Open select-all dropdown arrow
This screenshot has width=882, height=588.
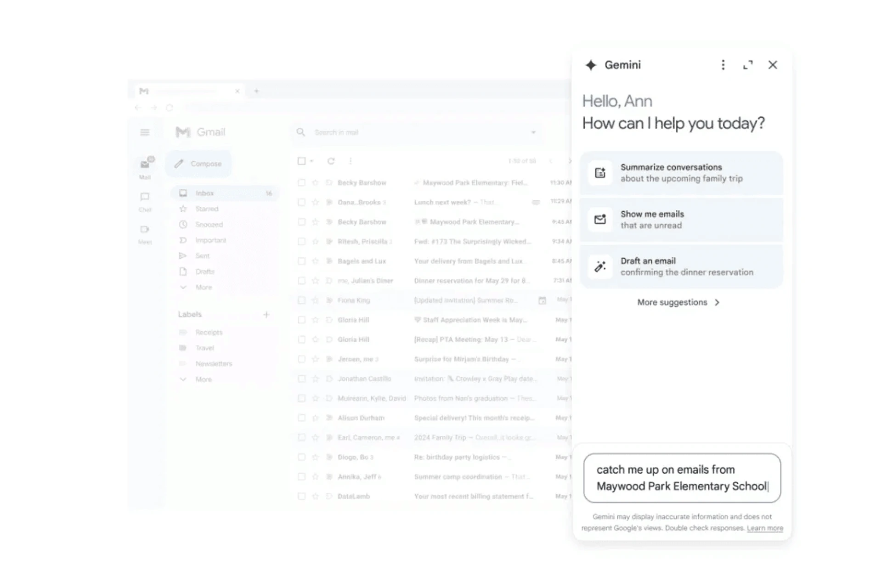tap(312, 161)
